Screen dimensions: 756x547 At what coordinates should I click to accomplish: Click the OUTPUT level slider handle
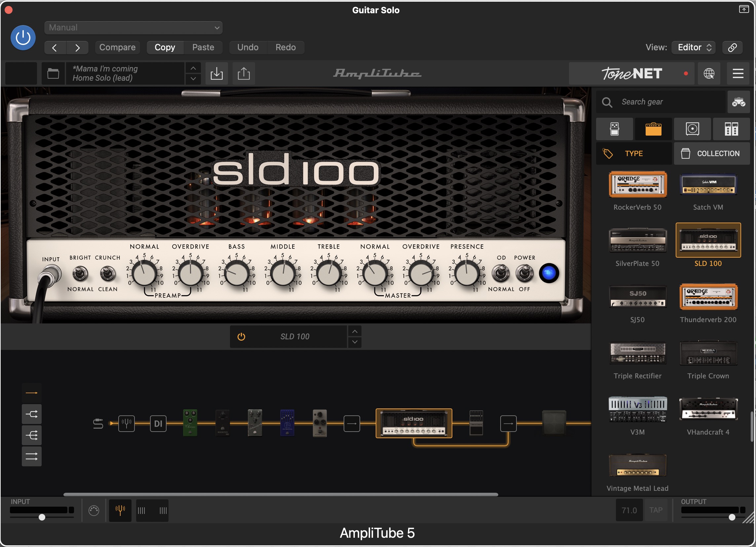(x=732, y=517)
